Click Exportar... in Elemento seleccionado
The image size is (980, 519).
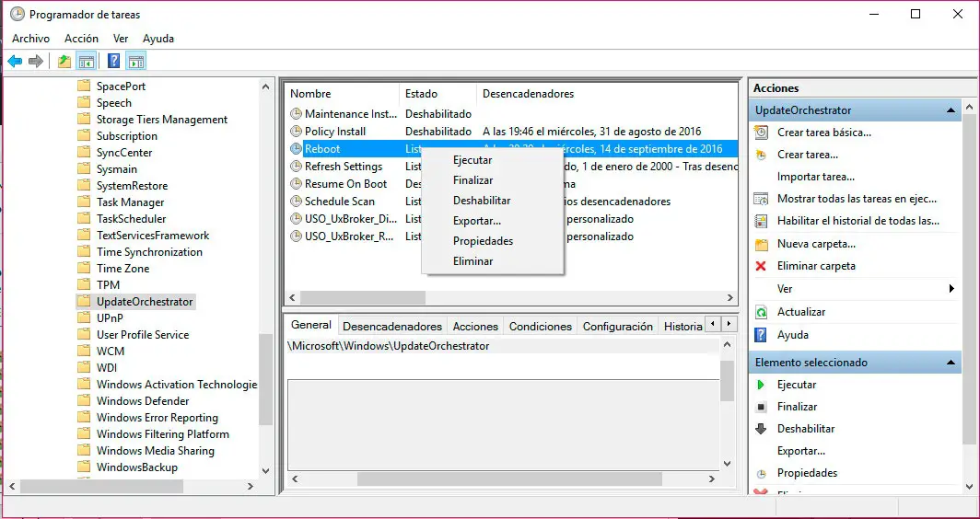[x=800, y=451]
